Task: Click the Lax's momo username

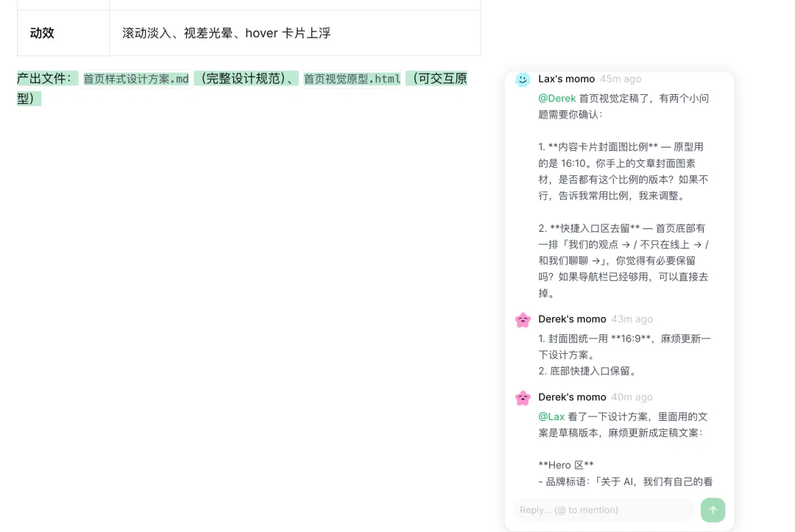Action: [566, 79]
